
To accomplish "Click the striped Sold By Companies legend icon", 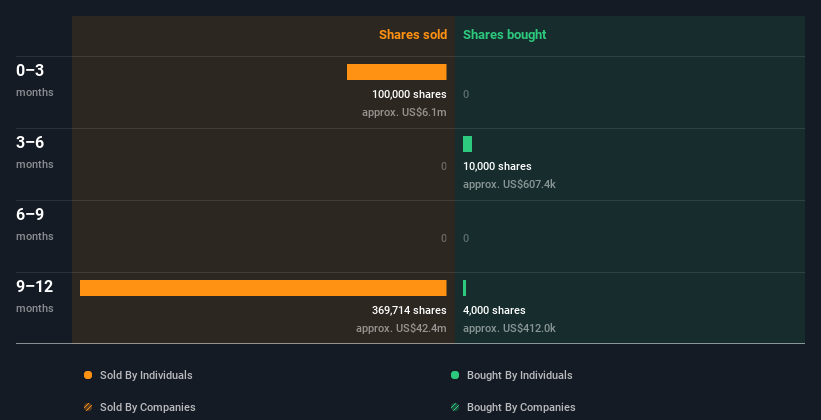I will tap(88, 407).
